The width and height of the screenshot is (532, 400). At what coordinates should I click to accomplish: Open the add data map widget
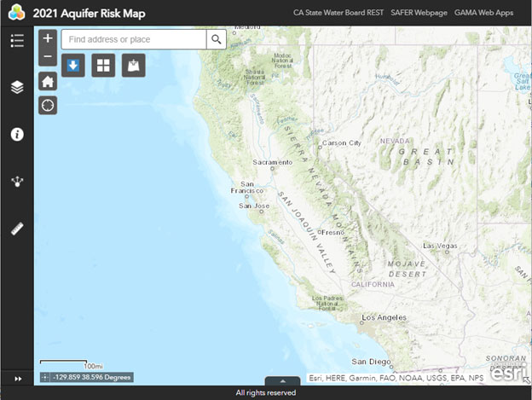point(133,65)
